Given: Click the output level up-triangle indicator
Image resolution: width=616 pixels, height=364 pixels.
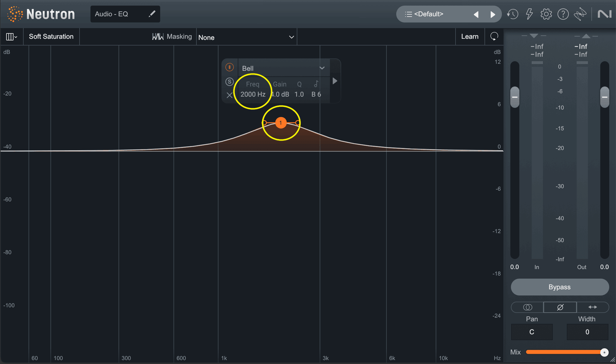Looking at the screenshot, I should point(586,36).
